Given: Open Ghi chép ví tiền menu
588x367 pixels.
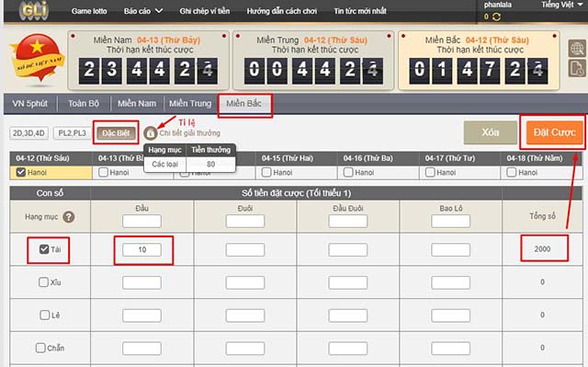Looking at the screenshot, I should [204, 11].
